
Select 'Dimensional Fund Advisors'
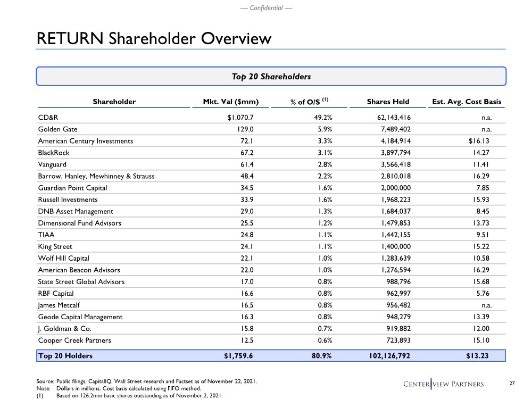[x=80, y=223]
